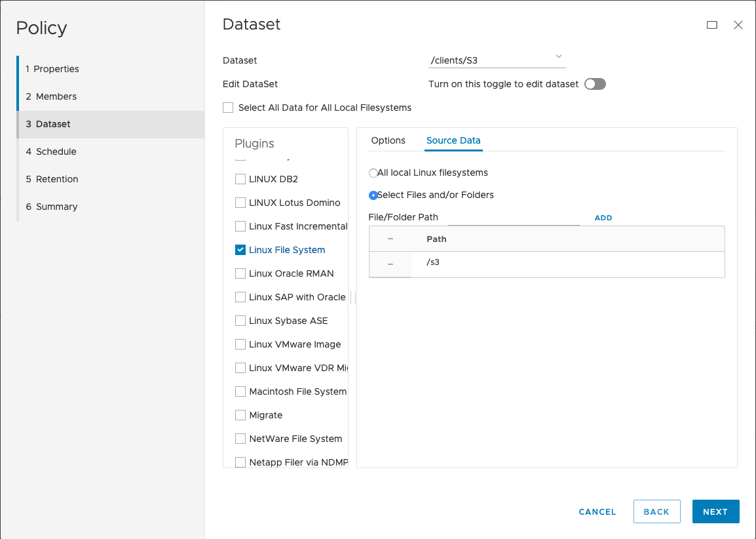This screenshot has width=756, height=539.
Task: Check Select All Data for All Local Filesystems
Action: coord(227,107)
